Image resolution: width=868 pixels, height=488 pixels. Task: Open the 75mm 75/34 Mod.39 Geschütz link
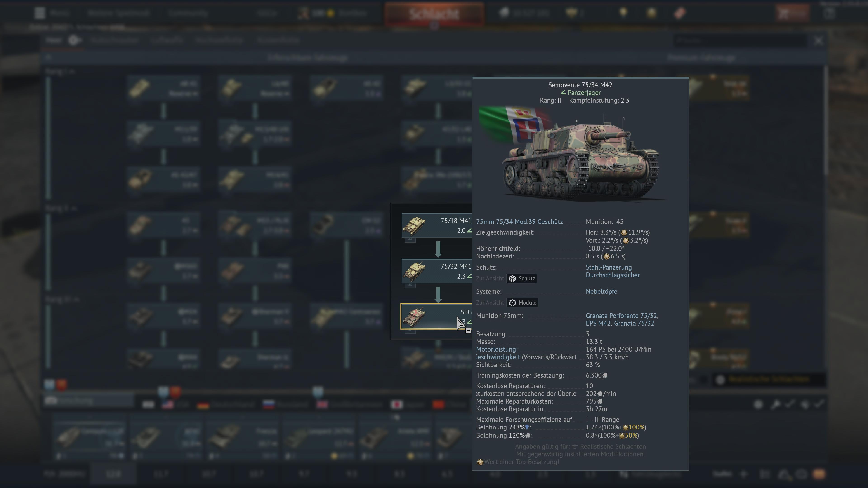(x=519, y=222)
